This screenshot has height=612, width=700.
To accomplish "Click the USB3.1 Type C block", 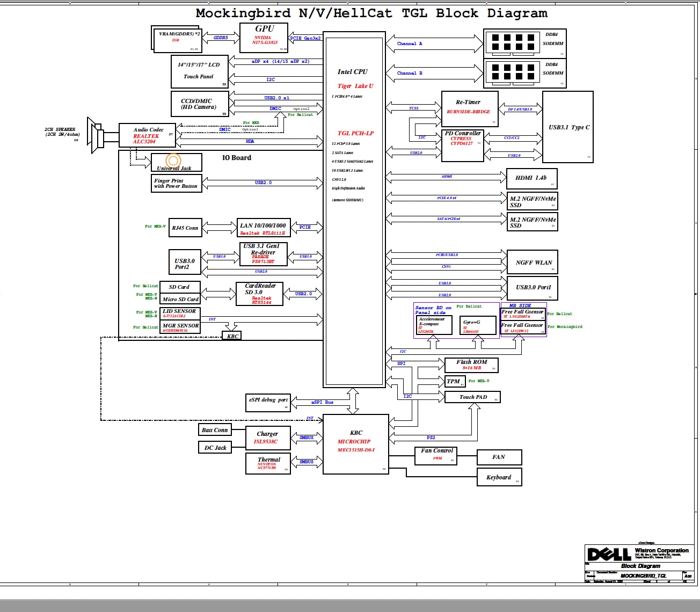I will (x=568, y=127).
